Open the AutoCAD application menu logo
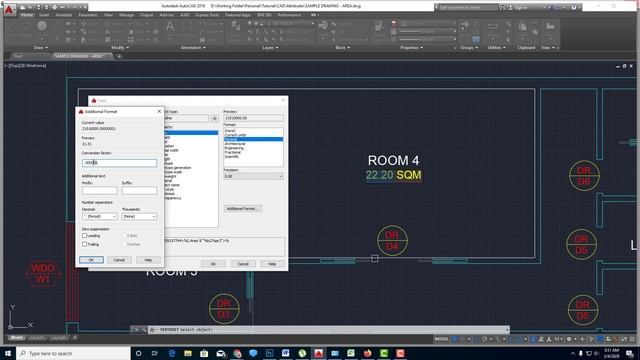This screenshot has width=640, height=360. point(10,9)
